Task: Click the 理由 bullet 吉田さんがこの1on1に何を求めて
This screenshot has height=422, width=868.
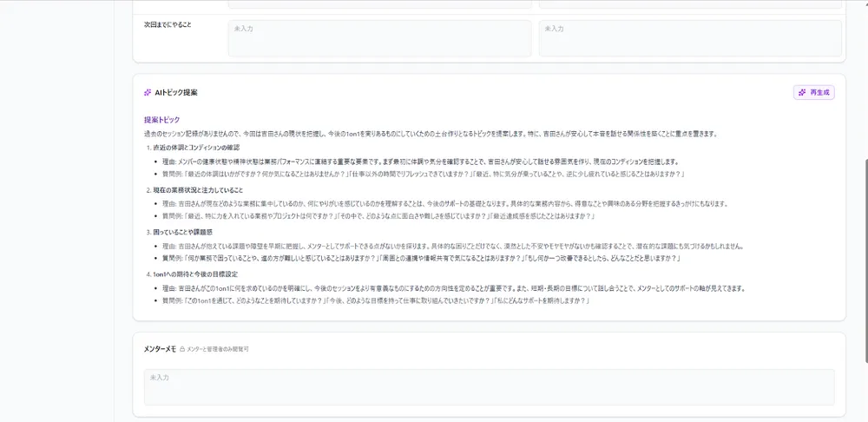Action: (454, 288)
